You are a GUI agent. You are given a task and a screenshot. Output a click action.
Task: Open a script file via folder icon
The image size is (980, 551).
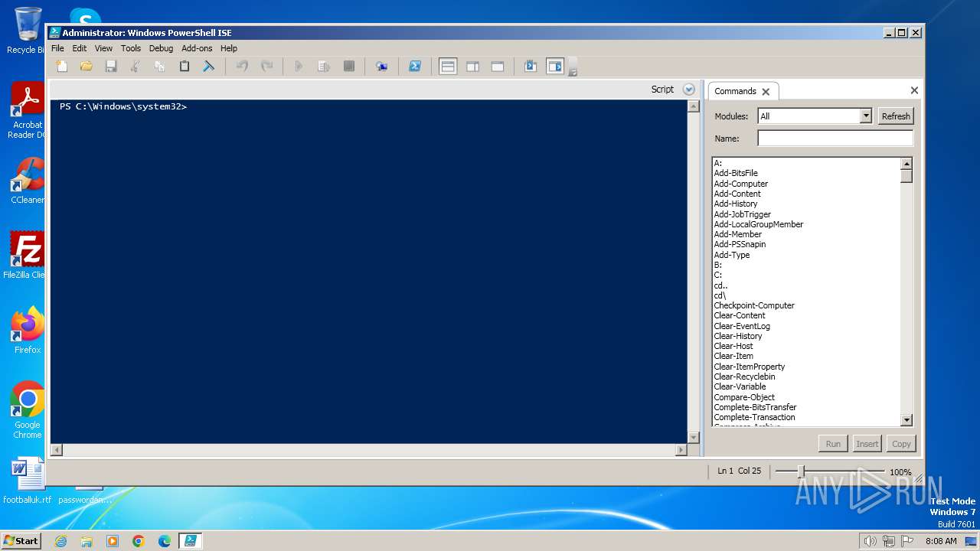point(87,67)
